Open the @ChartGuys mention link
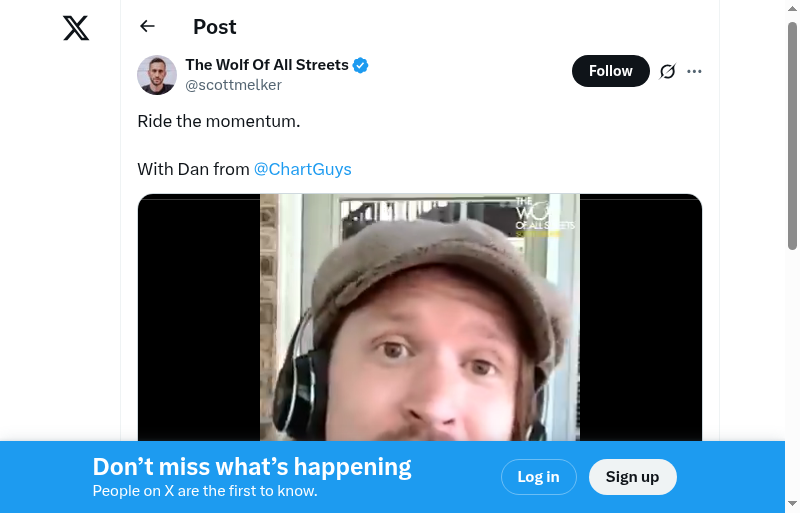 tap(303, 169)
